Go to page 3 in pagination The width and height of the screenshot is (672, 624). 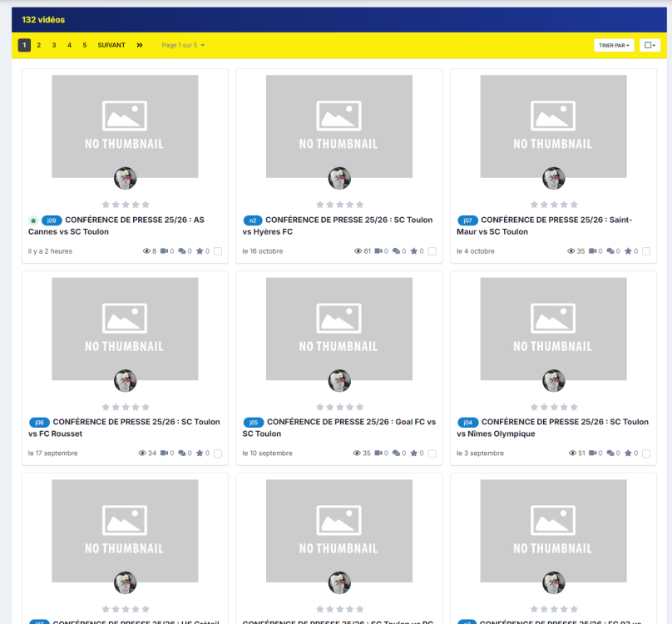[x=54, y=45]
